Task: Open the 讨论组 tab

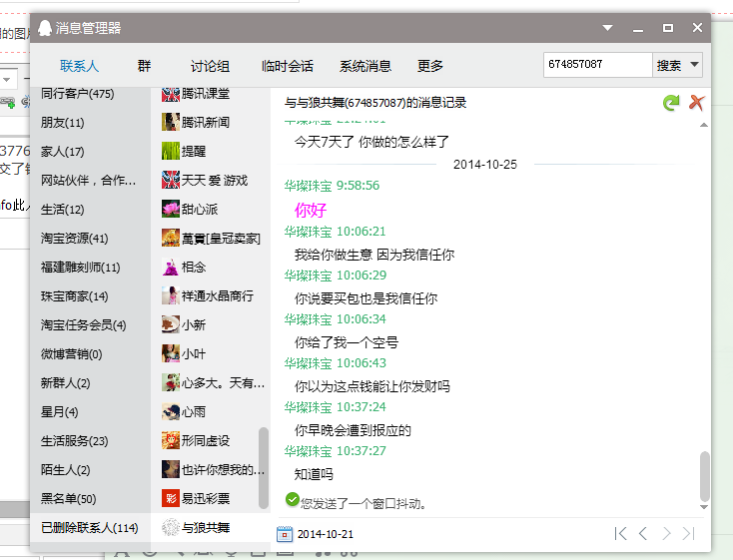Action: 210,66
